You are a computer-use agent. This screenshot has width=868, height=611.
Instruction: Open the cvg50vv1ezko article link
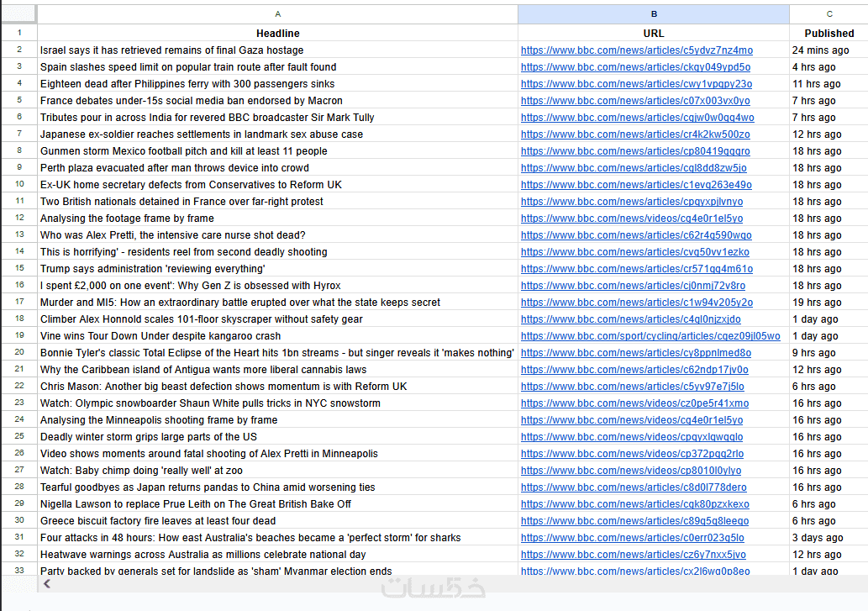coord(635,252)
